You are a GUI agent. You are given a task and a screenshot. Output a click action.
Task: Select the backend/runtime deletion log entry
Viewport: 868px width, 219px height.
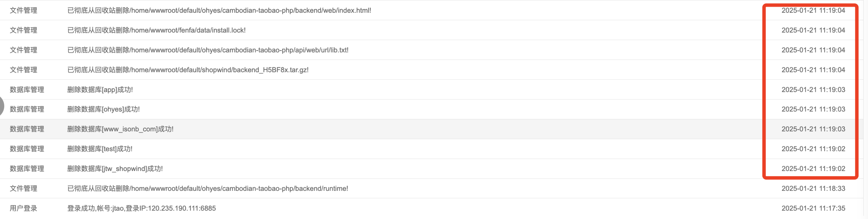tap(432, 189)
